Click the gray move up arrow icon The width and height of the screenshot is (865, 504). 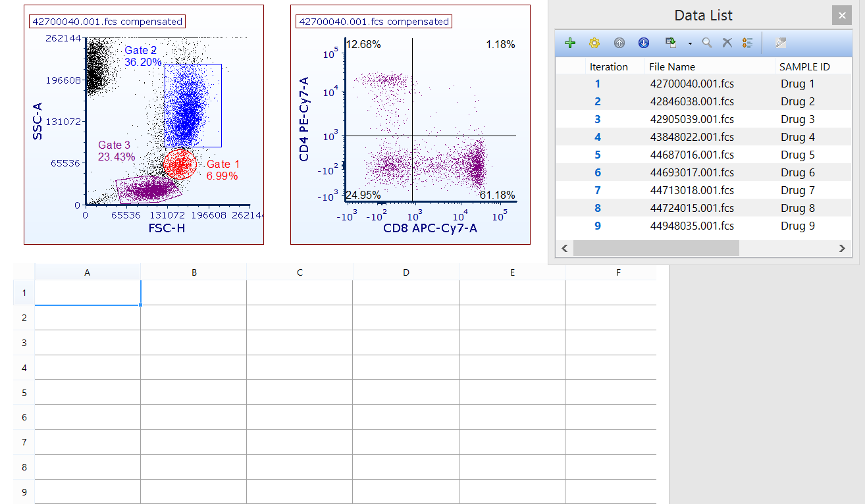pyautogui.click(x=619, y=43)
